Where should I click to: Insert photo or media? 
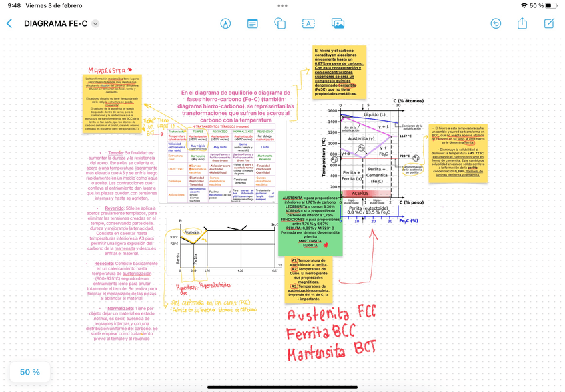coord(338,23)
